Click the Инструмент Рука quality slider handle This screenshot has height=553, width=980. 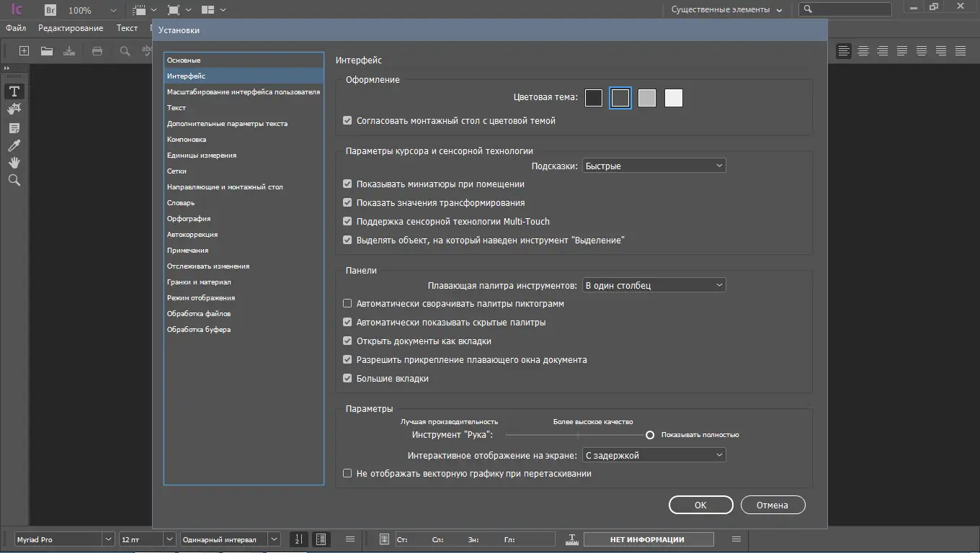(x=650, y=435)
